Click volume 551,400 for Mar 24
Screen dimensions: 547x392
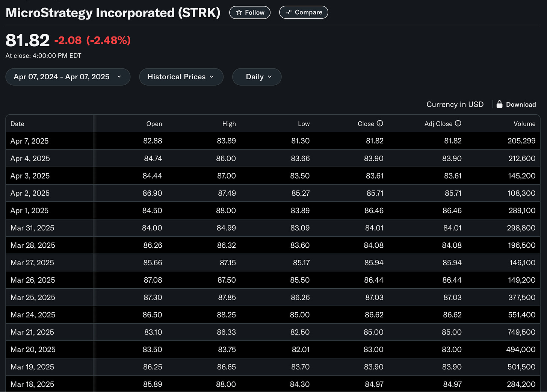(x=522, y=315)
